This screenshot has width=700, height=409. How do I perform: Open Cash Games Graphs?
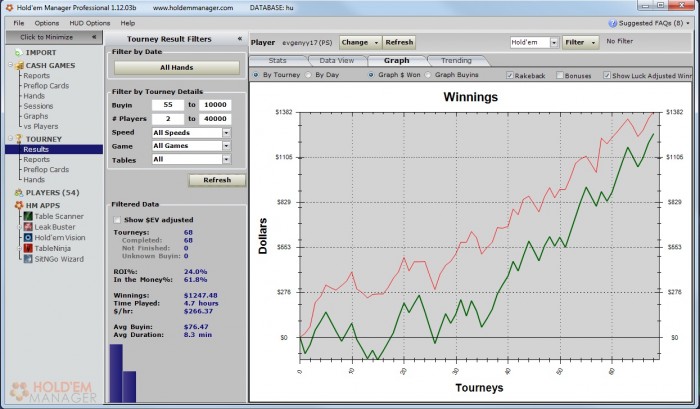[x=36, y=116]
